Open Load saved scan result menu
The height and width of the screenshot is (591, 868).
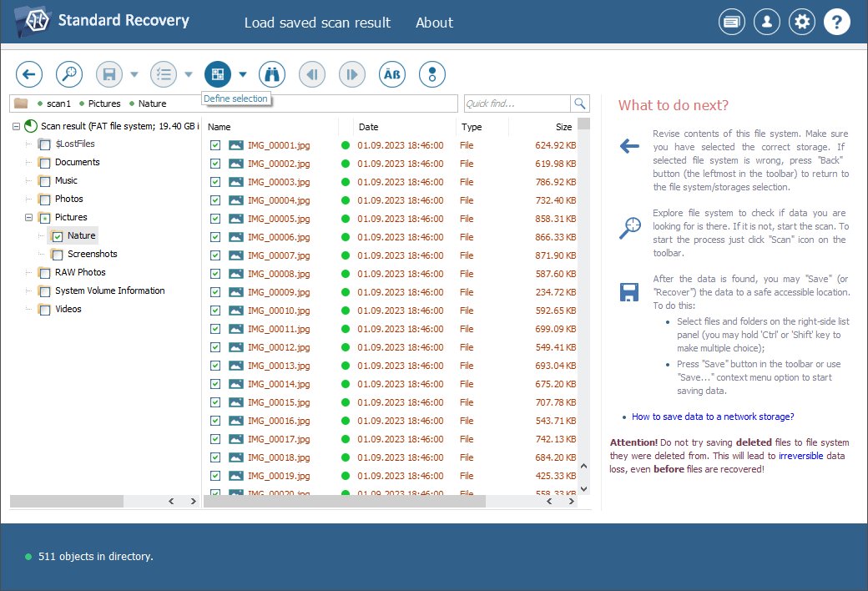(317, 23)
